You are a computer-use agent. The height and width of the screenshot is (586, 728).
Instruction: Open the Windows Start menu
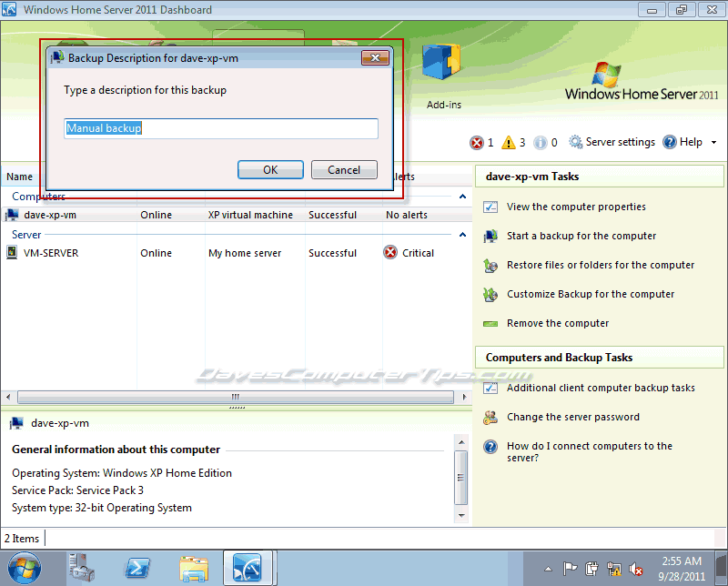pos(25,568)
